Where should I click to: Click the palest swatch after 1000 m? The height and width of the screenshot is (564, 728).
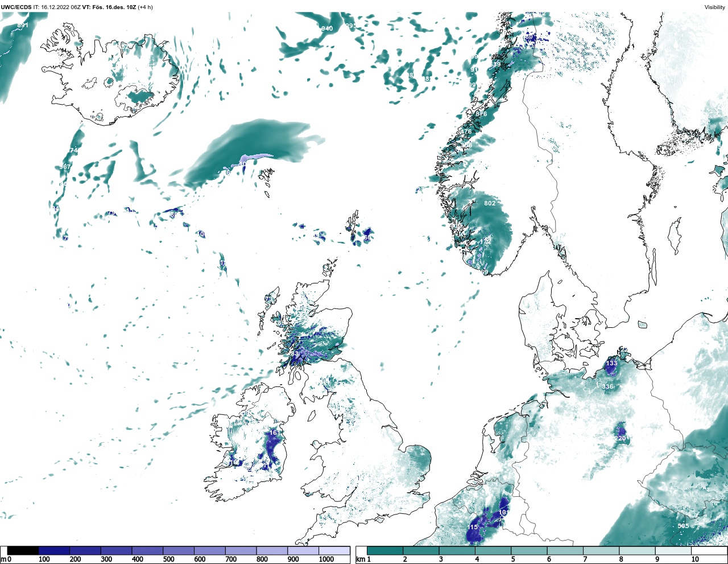click(334, 551)
